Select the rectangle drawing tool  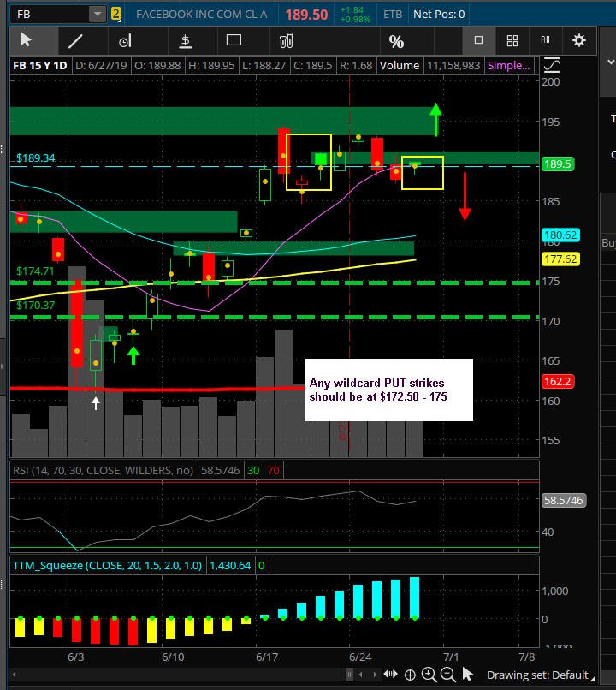point(234,40)
